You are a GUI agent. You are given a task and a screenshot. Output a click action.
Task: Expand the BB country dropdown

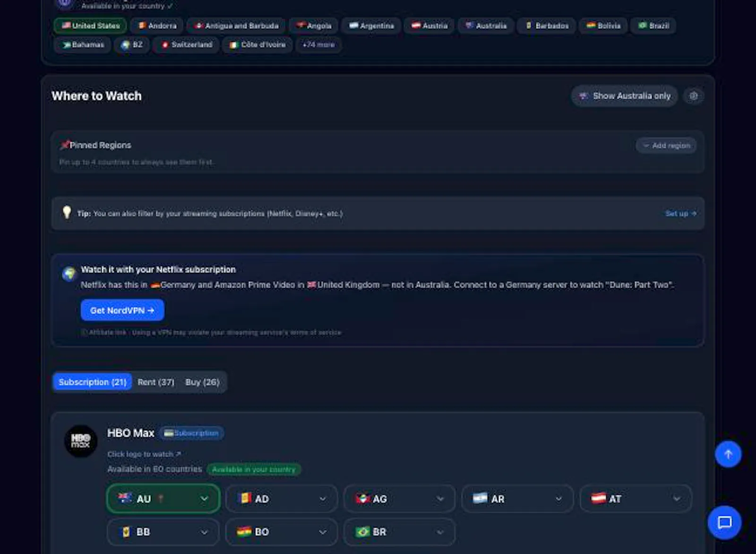coord(163,532)
